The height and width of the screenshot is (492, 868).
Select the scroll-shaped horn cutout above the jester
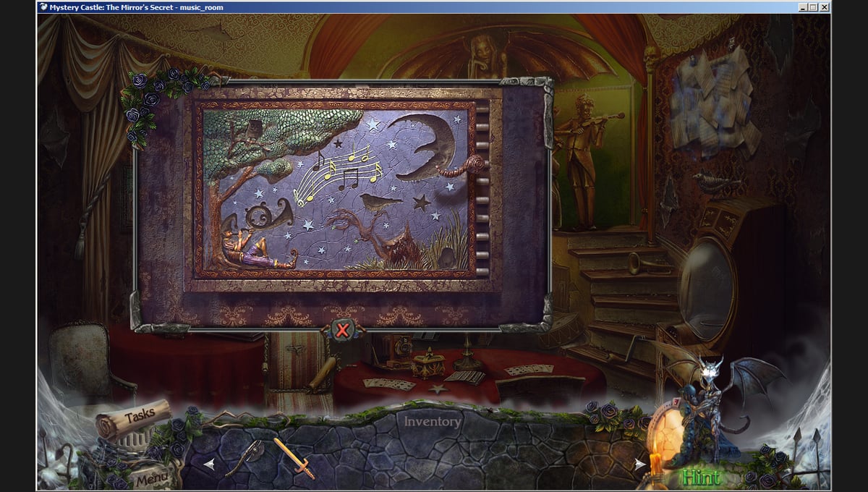click(x=269, y=216)
